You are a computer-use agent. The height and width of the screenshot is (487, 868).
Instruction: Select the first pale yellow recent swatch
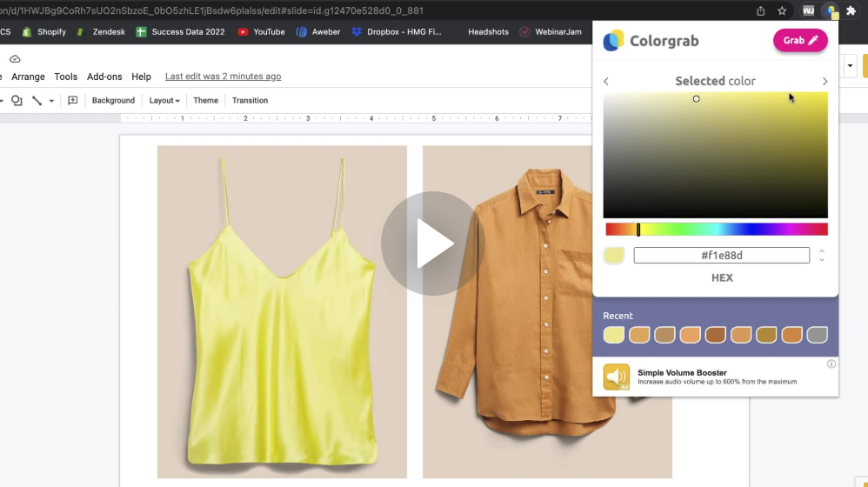[x=614, y=335]
